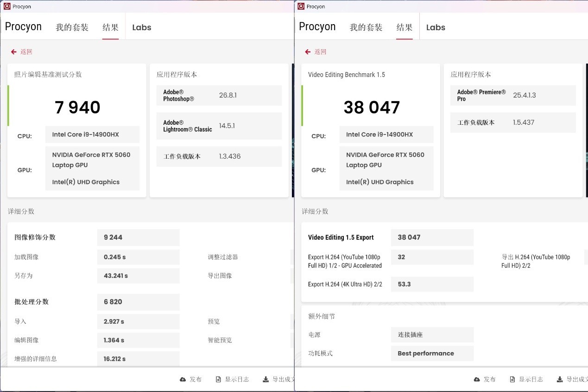Open 我的套装 tab in left window
The width and height of the screenshot is (588, 392).
(x=72, y=27)
